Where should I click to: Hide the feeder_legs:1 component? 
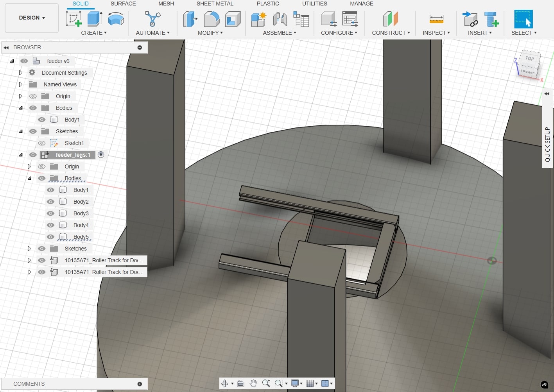click(x=33, y=155)
